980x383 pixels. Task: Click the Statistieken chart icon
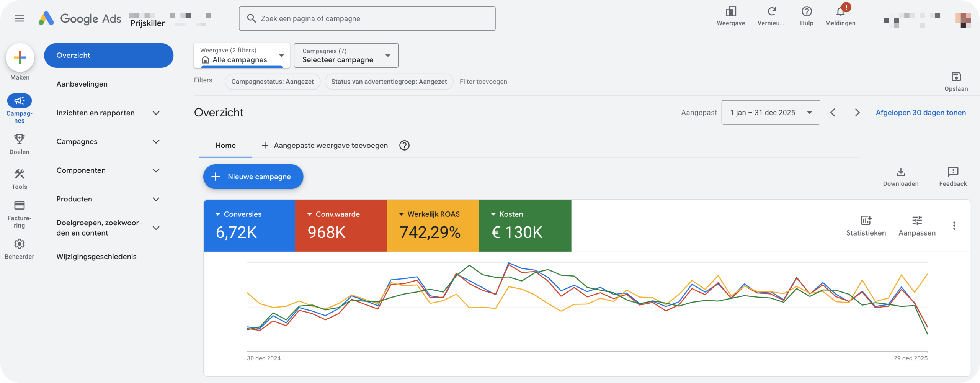click(x=866, y=221)
